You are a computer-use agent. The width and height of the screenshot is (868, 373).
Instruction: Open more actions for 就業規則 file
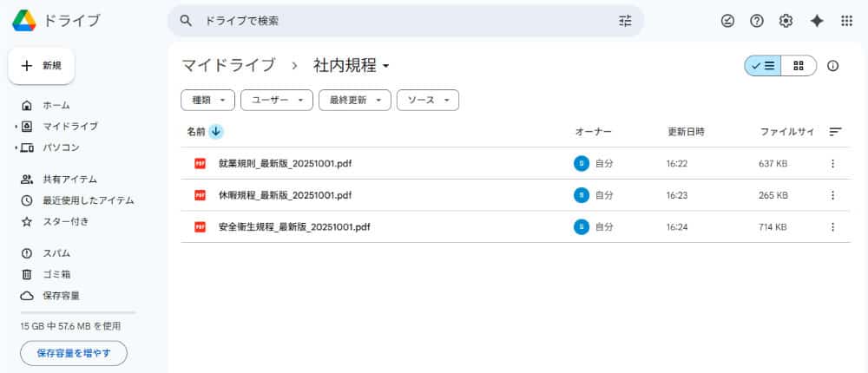[832, 164]
